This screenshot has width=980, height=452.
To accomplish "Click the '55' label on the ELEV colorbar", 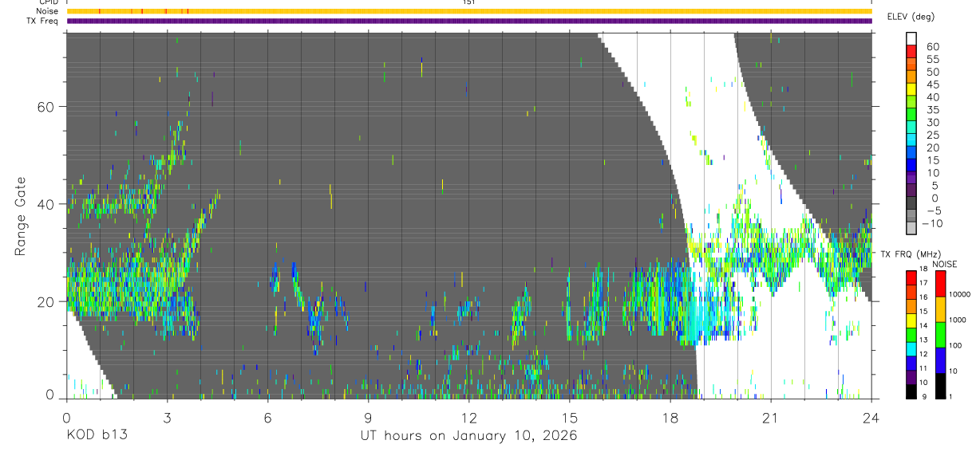I will tap(931, 59).
